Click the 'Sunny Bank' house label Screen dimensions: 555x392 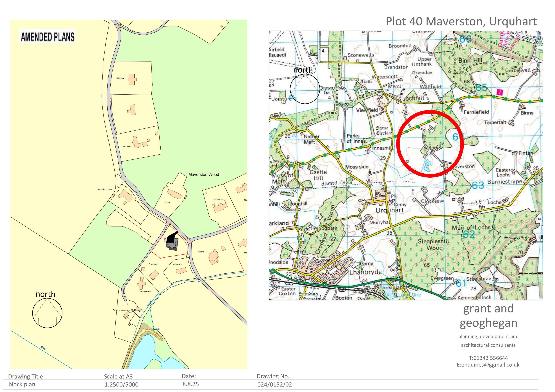pos(145,291)
